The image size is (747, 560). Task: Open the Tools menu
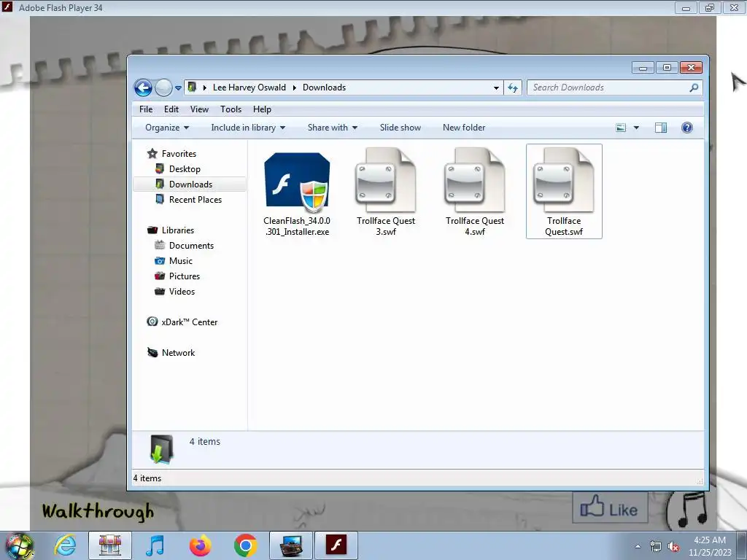pos(231,109)
